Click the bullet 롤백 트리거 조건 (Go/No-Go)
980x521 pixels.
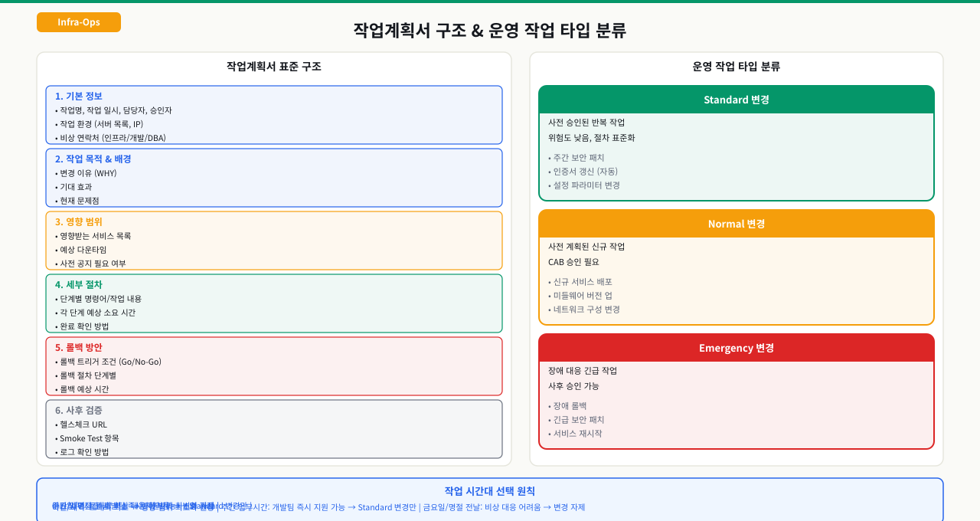108,362
